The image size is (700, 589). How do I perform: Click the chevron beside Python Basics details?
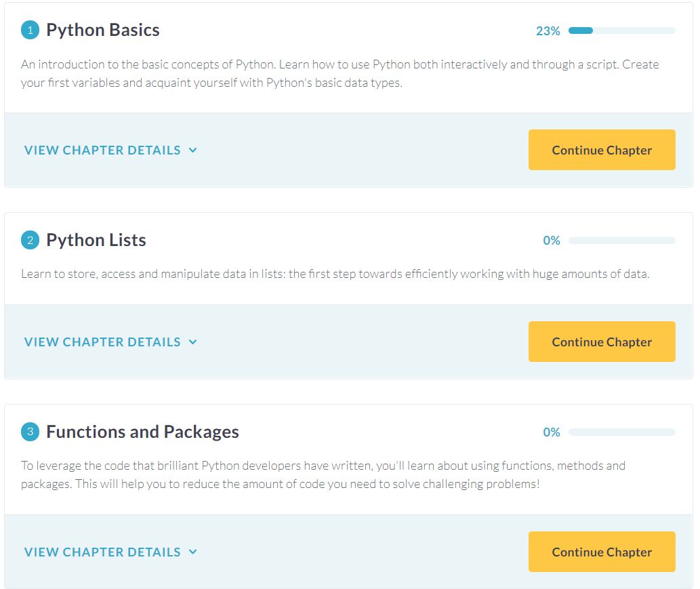(x=193, y=150)
